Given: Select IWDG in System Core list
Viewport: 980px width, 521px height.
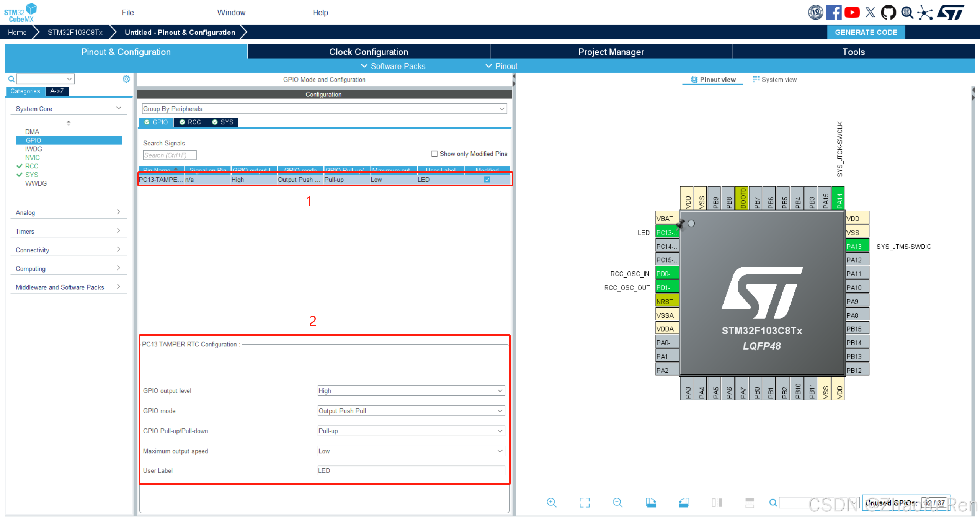Looking at the screenshot, I should coord(34,149).
